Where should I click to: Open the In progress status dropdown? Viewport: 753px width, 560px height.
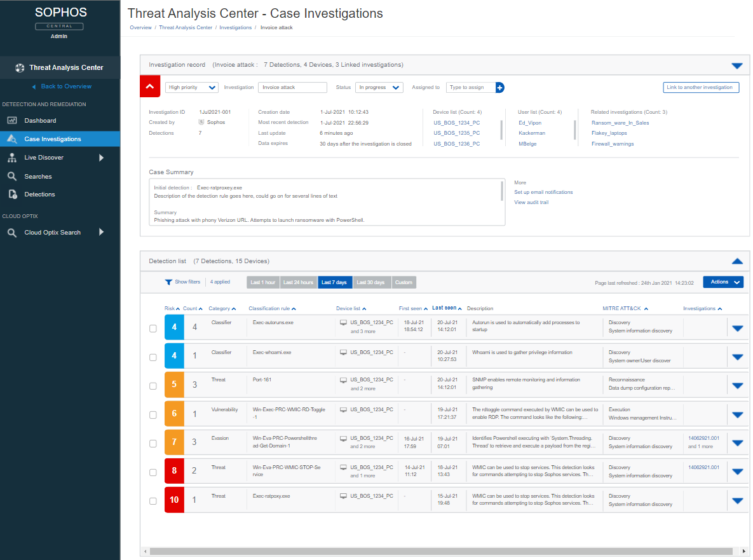click(379, 88)
